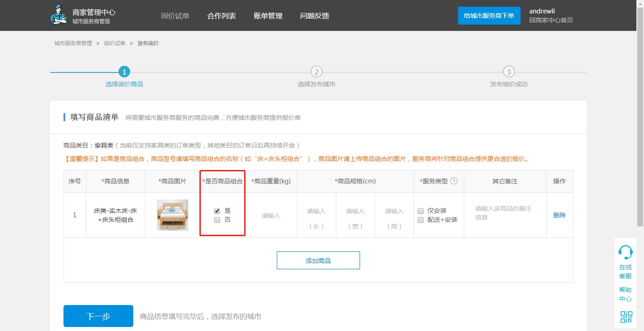Image resolution: width=644 pixels, height=331 pixels.
Task: Click 给城市服务商下单 button
Action: 489,16
